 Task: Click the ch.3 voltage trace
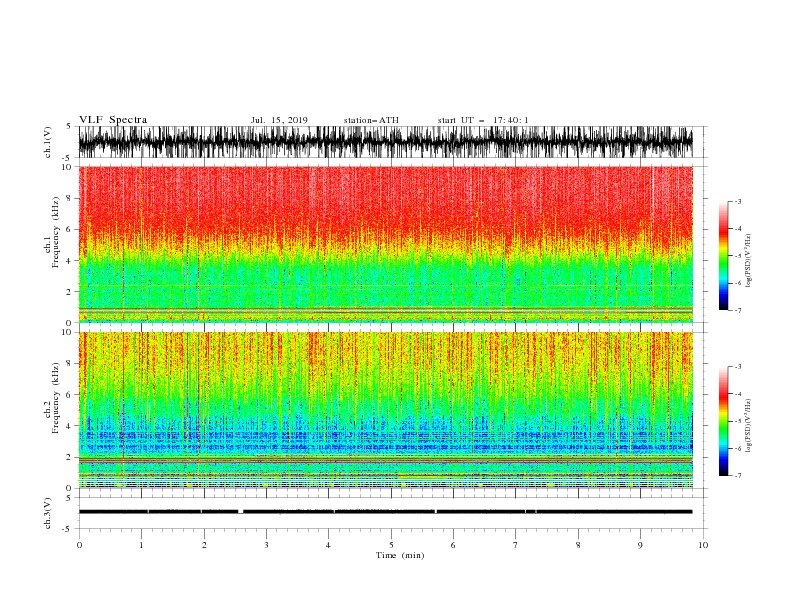tap(385, 512)
